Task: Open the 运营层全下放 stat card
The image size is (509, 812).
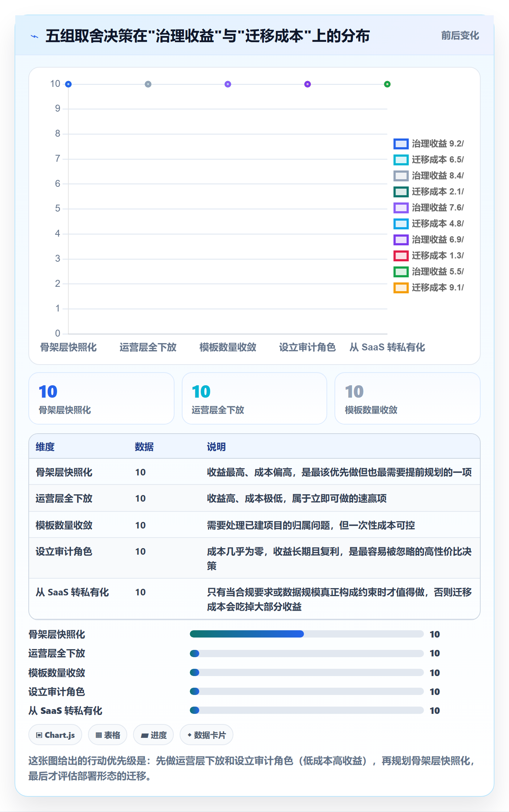Action: (x=254, y=398)
